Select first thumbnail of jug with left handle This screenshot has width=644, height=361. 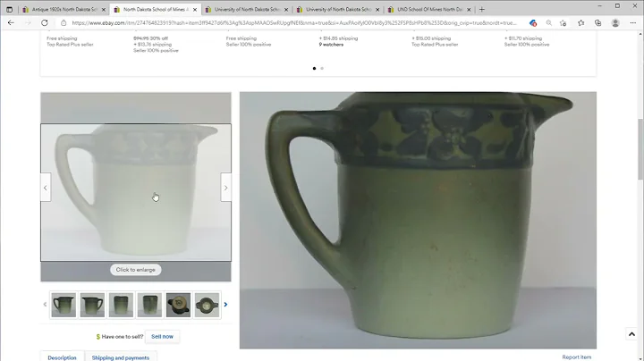tap(64, 305)
